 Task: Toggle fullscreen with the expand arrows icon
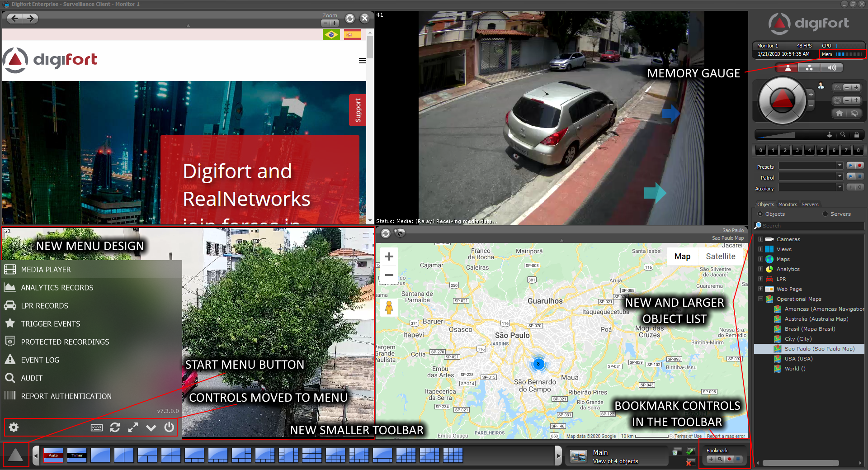point(133,427)
